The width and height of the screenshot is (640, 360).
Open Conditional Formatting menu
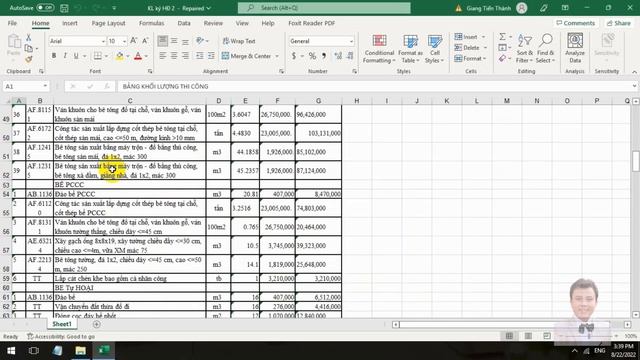pos(379,49)
